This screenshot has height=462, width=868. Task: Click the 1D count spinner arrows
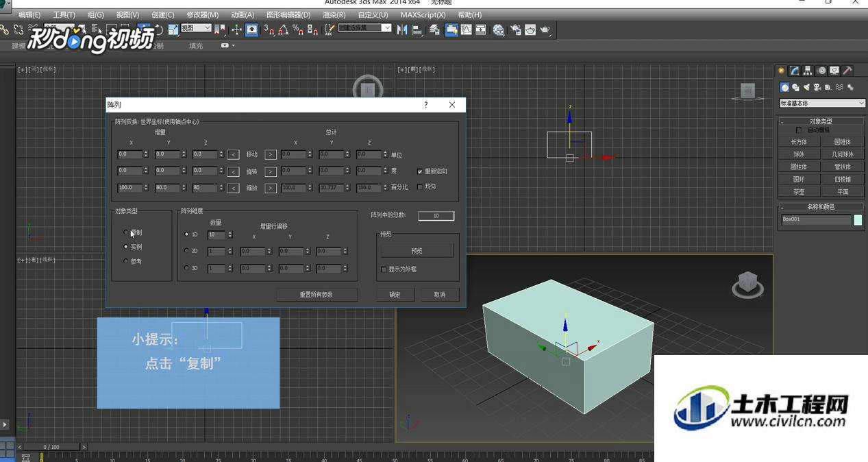pyautogui.click(x=230, y=234)
